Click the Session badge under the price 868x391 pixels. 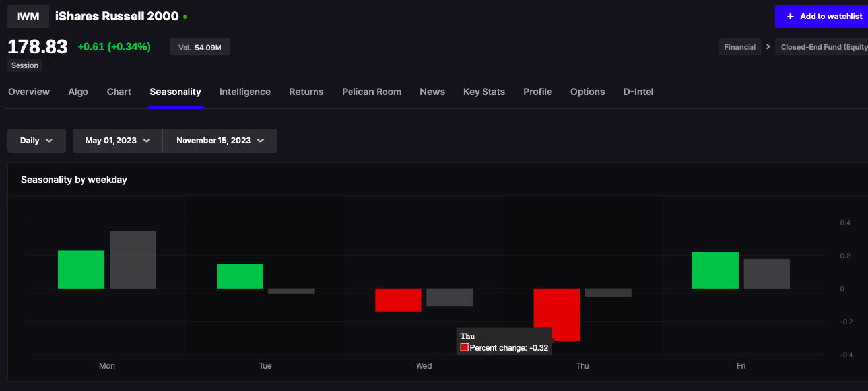click(24, 65)
